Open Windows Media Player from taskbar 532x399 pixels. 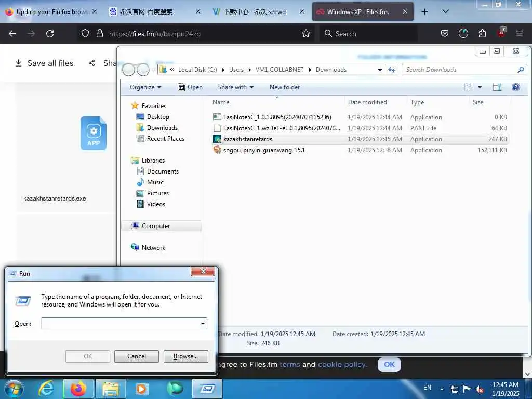click(x=142, y=389)
